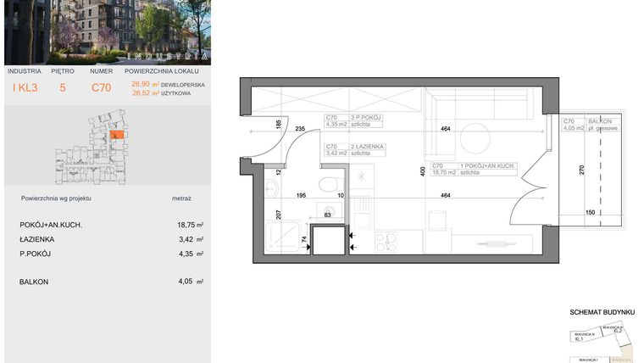Click 'SCHEMAT BUDYNKU' heading
The height and width of the screenshot is (363, 644).
[x=602, y=312]
